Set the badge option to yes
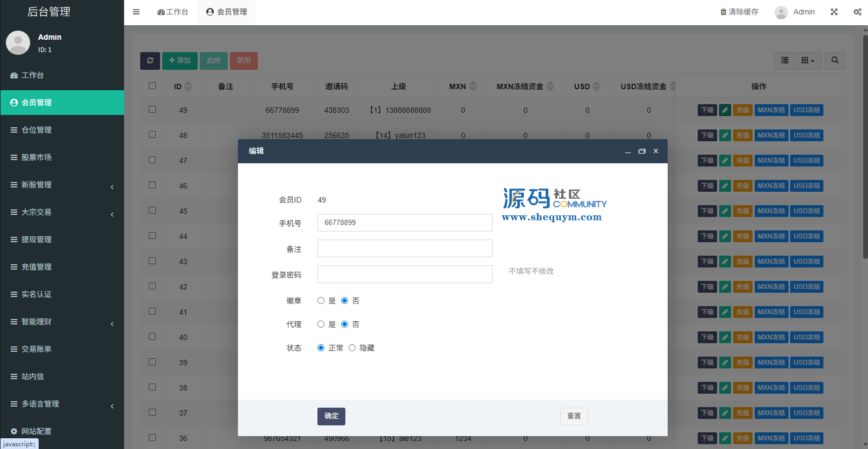 click(x=321, y=301)
